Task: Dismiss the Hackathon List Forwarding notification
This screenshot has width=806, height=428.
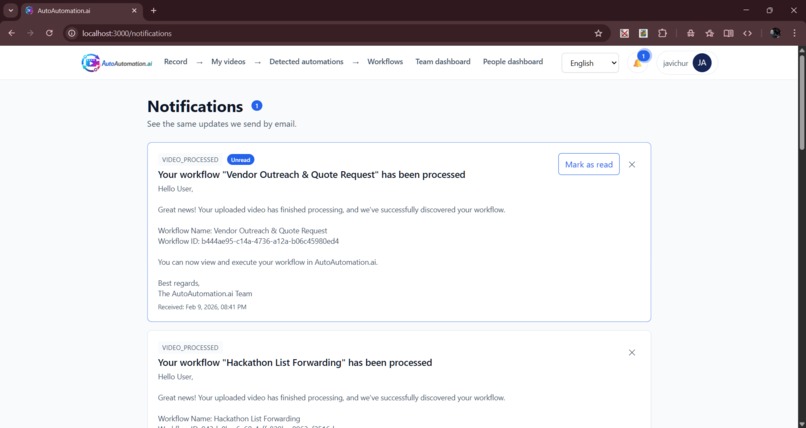Action: click(x=632, y=352)
